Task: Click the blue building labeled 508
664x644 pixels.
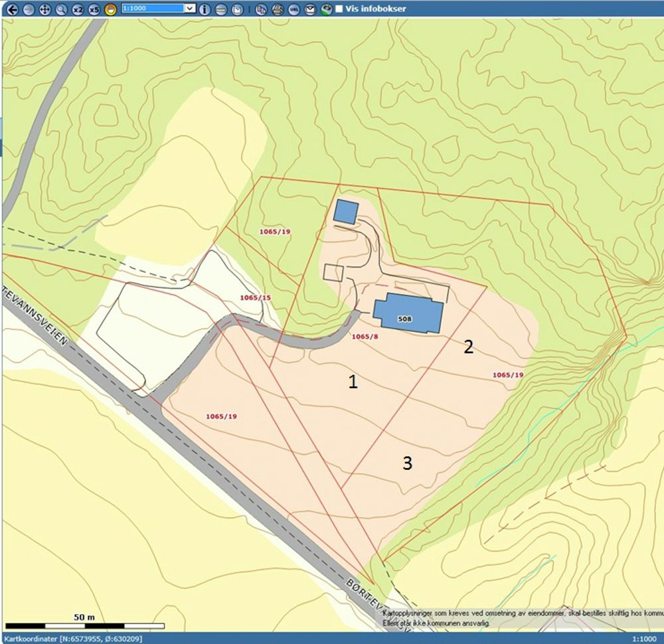Action: pyautogui.click(x=406, y=311)
